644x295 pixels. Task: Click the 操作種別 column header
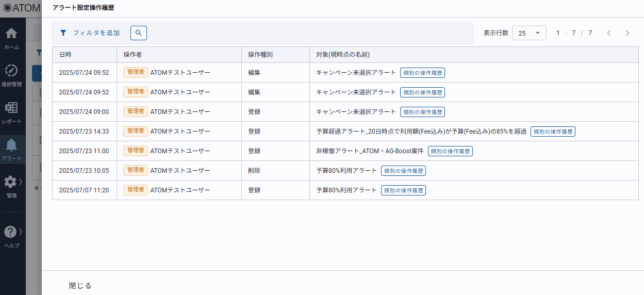[x=260, y=55]
